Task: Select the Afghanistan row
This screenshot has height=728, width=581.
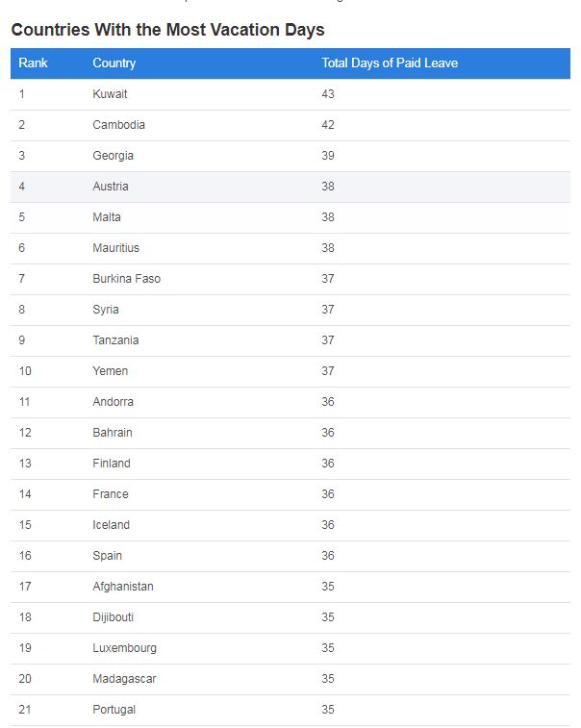Action: pos(290,587)
